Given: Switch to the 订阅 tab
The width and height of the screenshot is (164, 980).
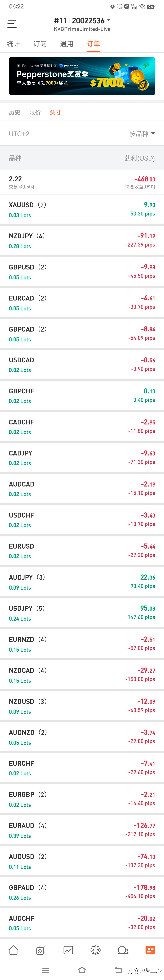Looking at the screenshot, I should click(x=40, y=44).
